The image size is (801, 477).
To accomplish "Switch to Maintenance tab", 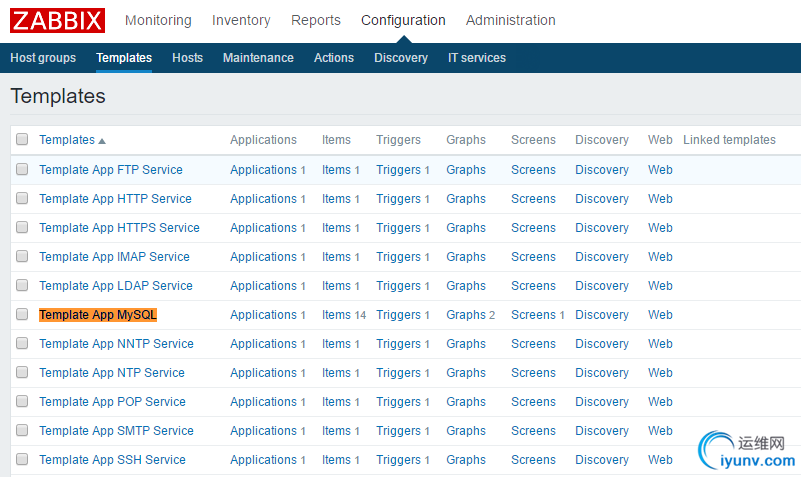I will [x=258, y=58].
